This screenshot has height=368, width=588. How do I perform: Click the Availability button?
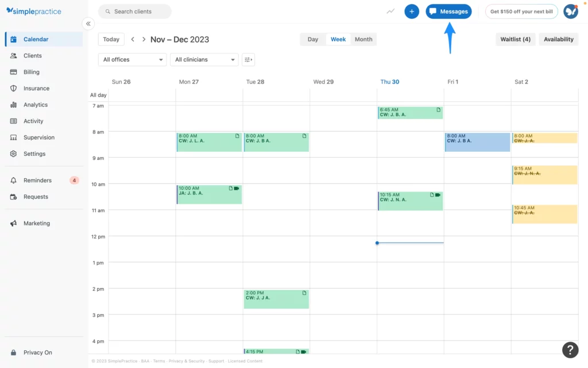click(558, 40)
